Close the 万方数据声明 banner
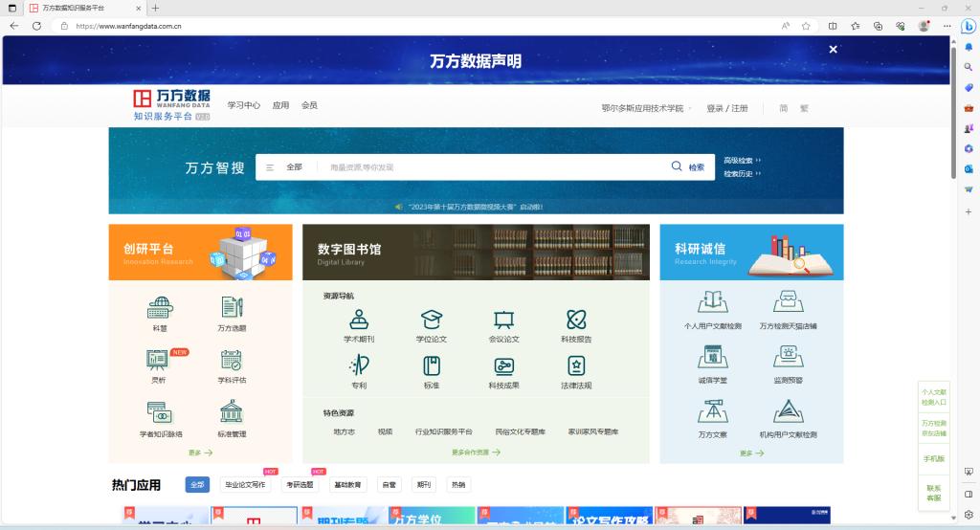This screenshot has height=530, width=980. click(833, 50)
